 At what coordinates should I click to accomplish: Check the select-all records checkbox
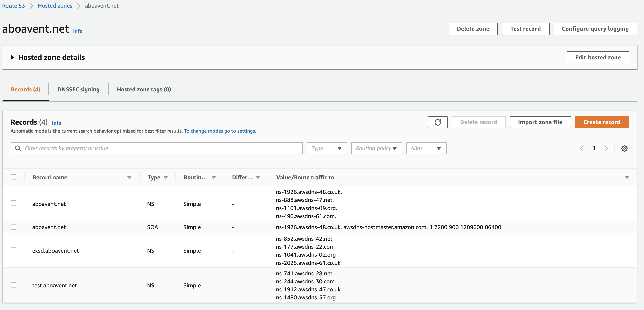point(13,177)
